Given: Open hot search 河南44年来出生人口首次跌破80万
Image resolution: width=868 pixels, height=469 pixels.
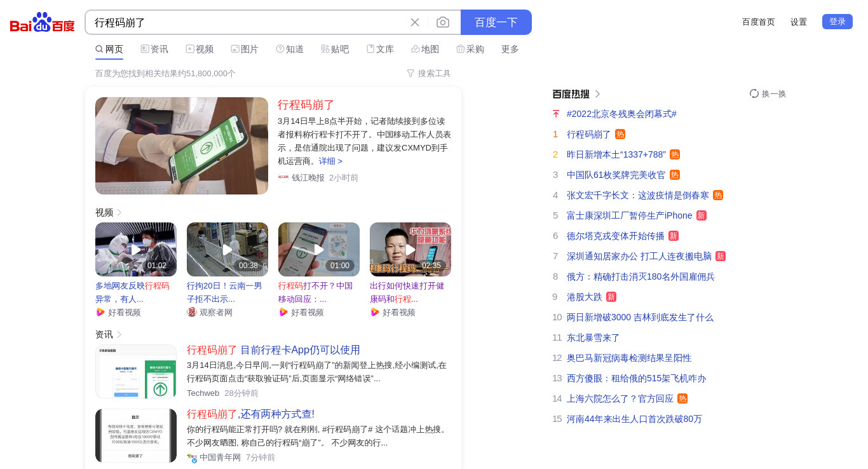Looking at the screenshot, I should click(634, 419).
